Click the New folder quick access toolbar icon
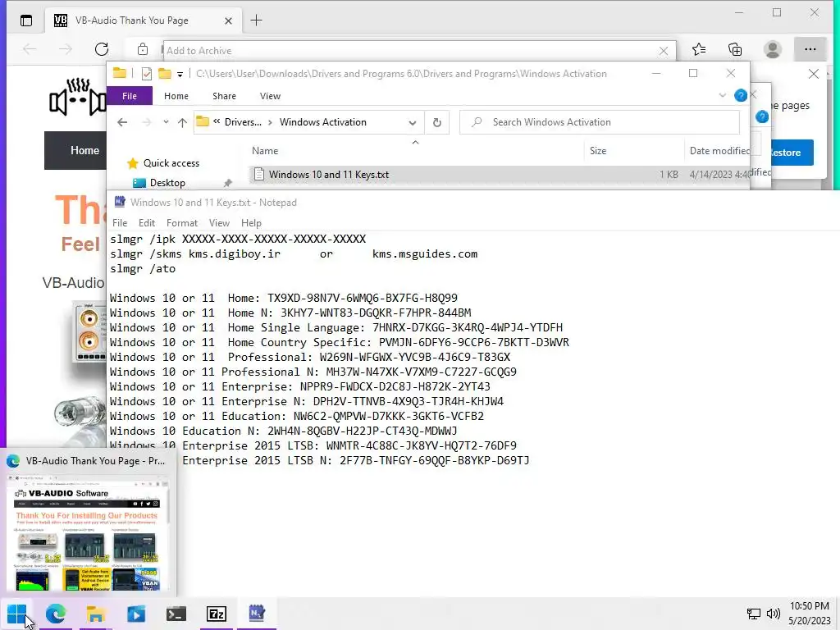This screenshot has height=630, width=840. pyautogui.click(x=164, y=74)
